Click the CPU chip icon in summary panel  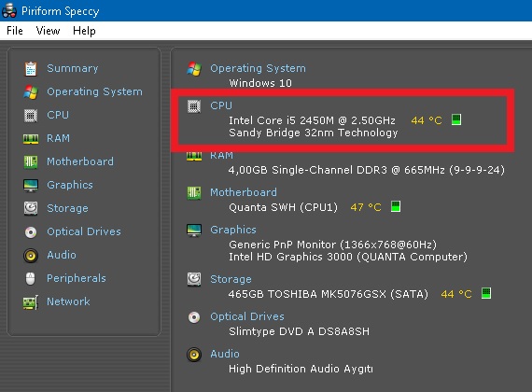194,106
